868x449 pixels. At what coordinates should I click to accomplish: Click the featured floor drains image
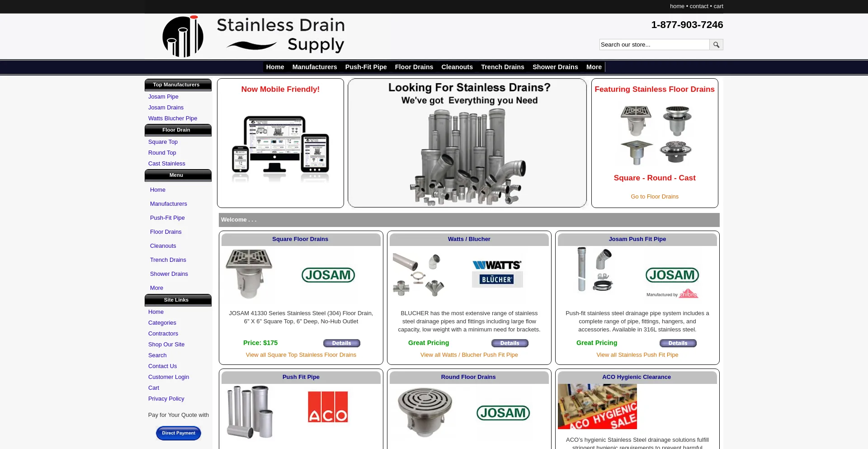(x=655, y=135)
